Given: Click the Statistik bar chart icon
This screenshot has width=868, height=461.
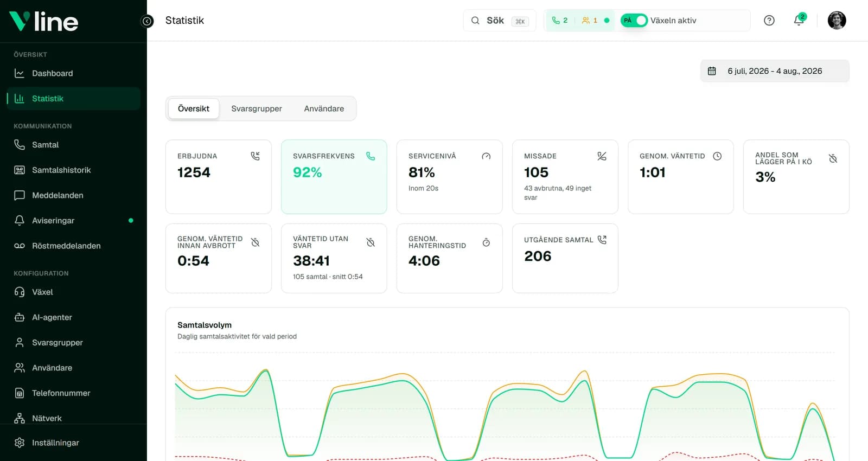Looking at the screenshot, I should pos(20,99).
